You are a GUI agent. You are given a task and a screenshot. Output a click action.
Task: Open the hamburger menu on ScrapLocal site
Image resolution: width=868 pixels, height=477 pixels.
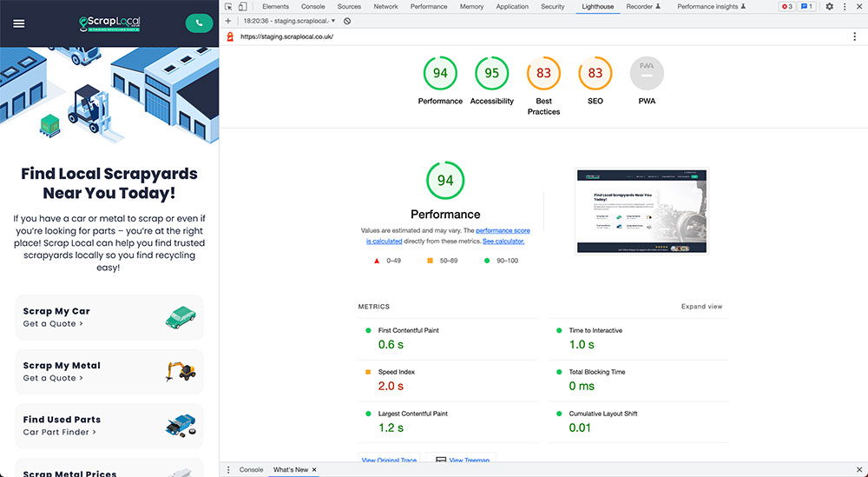[x=19, y=23]
